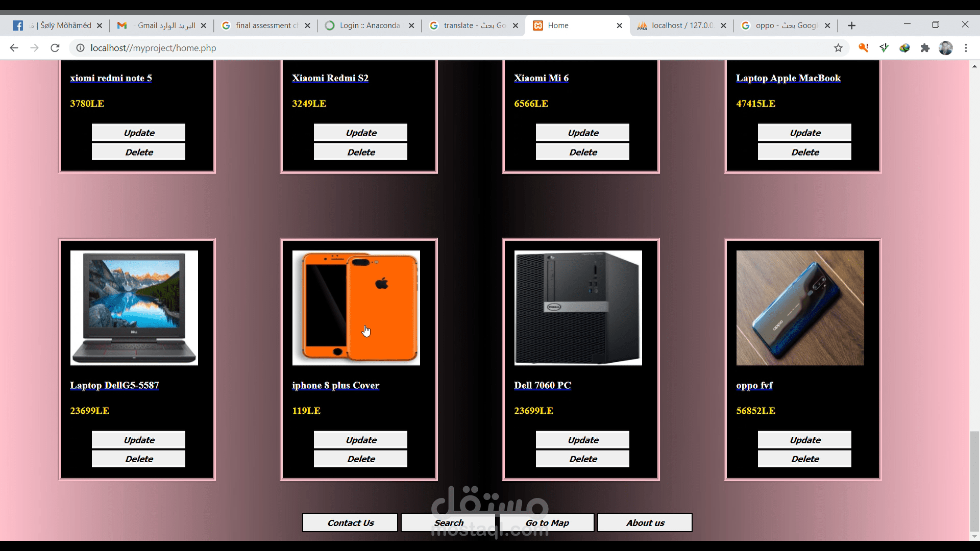Open the Dell 7060 PC link

(x=542, y=385)
